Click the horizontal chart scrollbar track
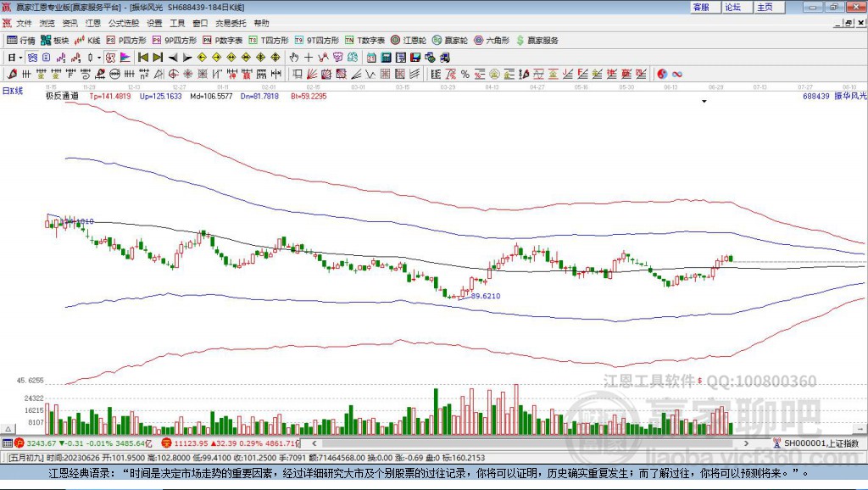The image size is (868, 490). (530, 443)
